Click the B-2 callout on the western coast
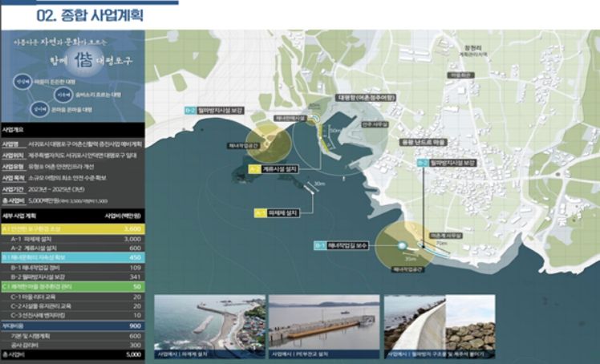Image resolution: width=600 pixels, height=364 pixels. coord(214,111)
